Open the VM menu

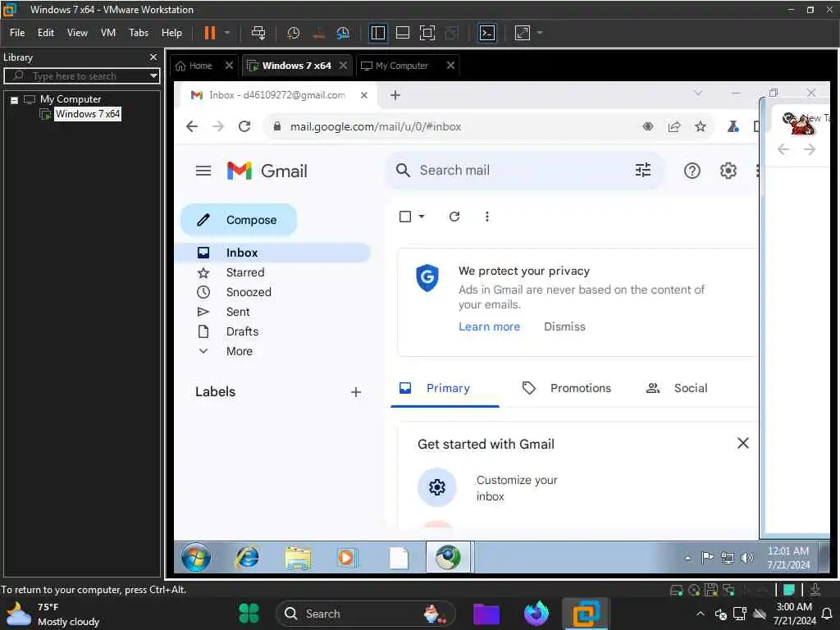pyautogui.click(x=108, y=33)
